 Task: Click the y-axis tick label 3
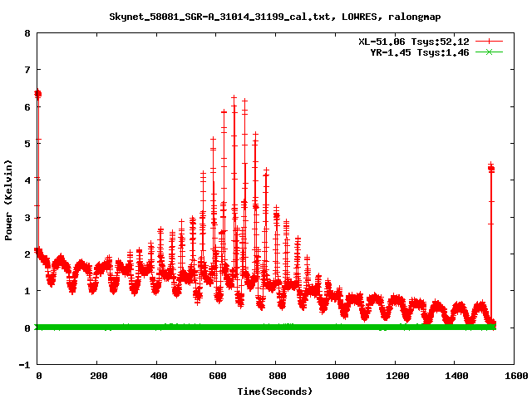[x=27, y=218]
